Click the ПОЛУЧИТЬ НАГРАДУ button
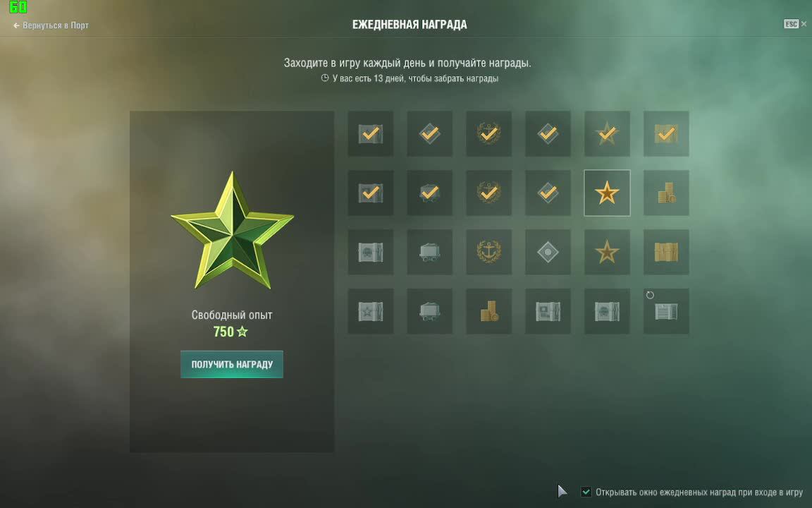The width and height of the screenshot is (812, 508). (231, 364)
